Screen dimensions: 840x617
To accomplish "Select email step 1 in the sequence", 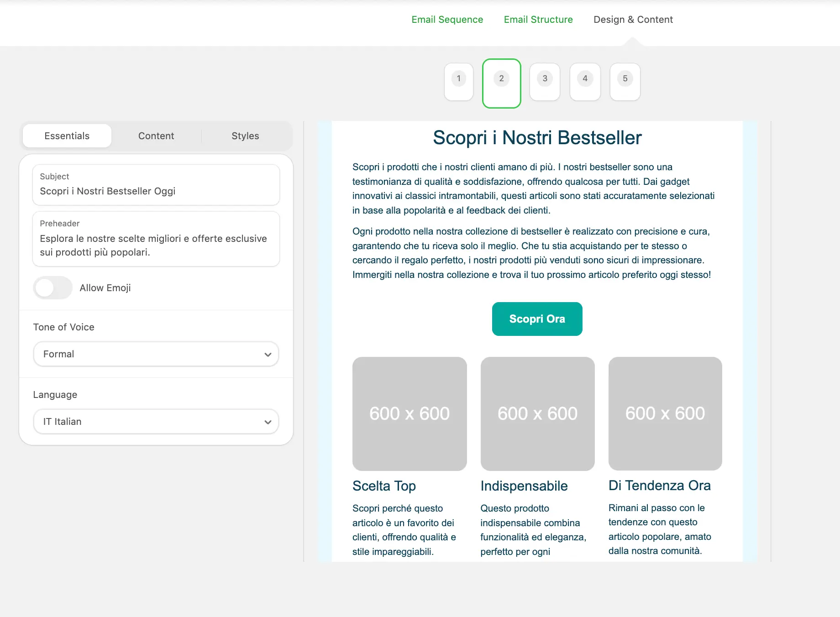I will (458, 82).
